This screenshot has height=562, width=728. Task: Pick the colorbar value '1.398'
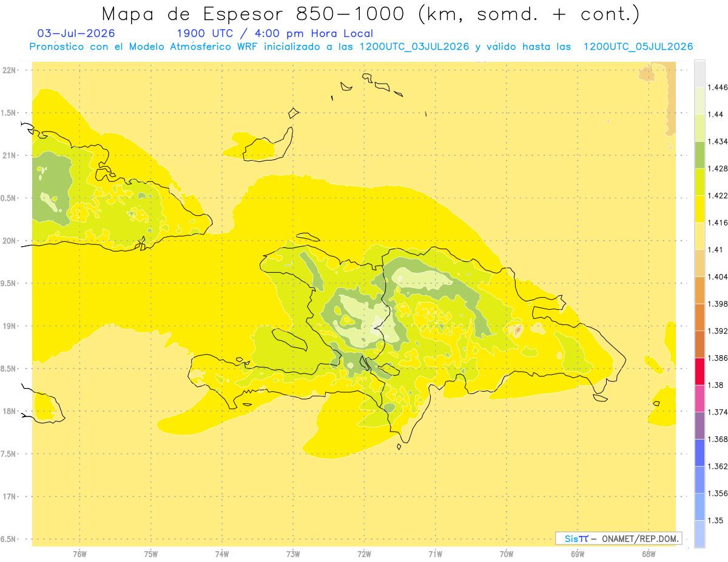pyautogui.click(x=718, y=304)
